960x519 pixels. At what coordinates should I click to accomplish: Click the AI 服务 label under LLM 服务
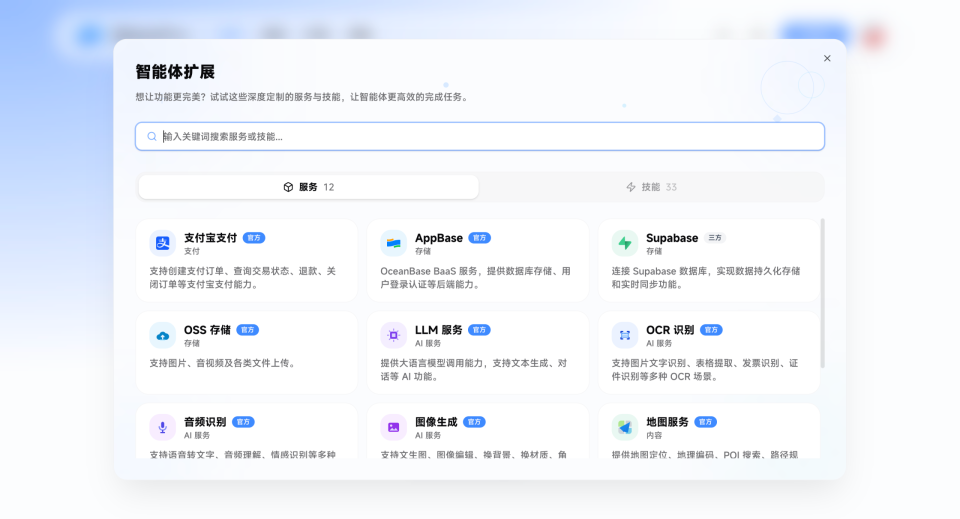point(428,343)
